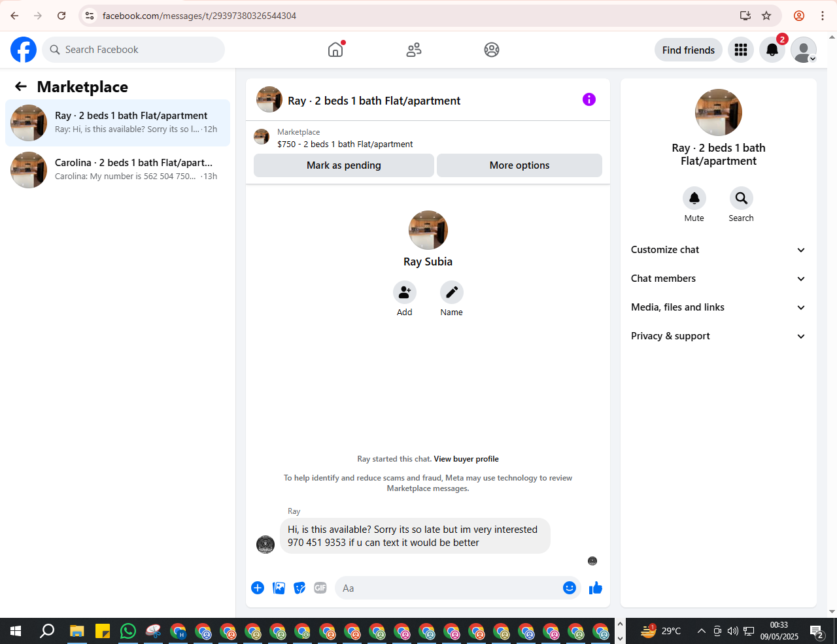Viewport: 837px width, 644px height.
Task: Focus the Search Facebook field
Action: (133, 50)
